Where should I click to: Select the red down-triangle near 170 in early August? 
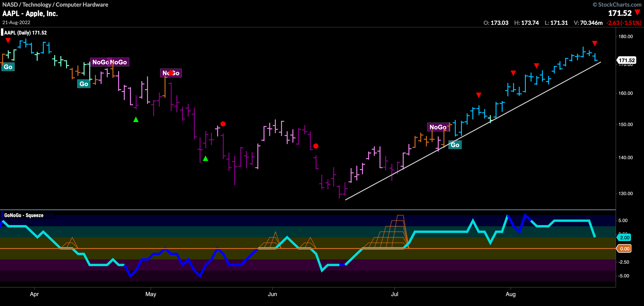(536, 66)
